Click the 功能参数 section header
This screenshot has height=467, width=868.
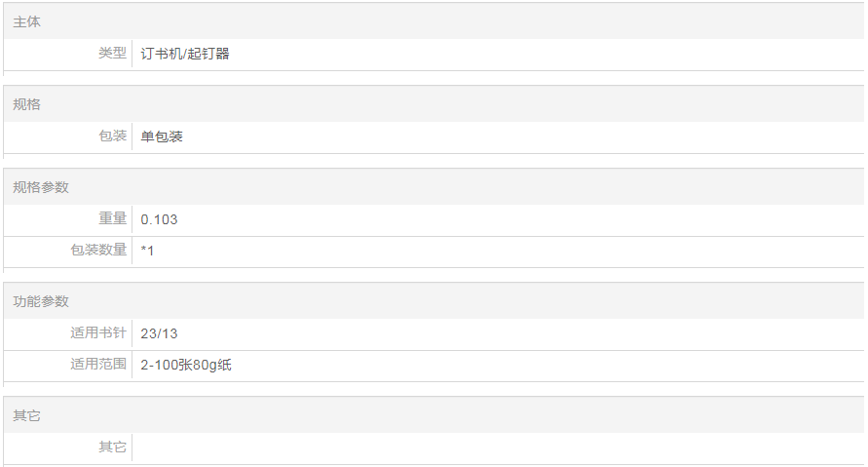coord(41,301)
